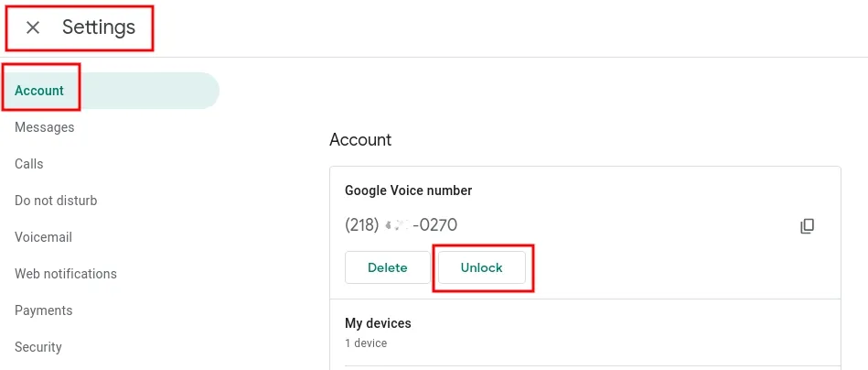Close Settings with the X icon
The width and height of the screenshot is (868, 370).
33,27
